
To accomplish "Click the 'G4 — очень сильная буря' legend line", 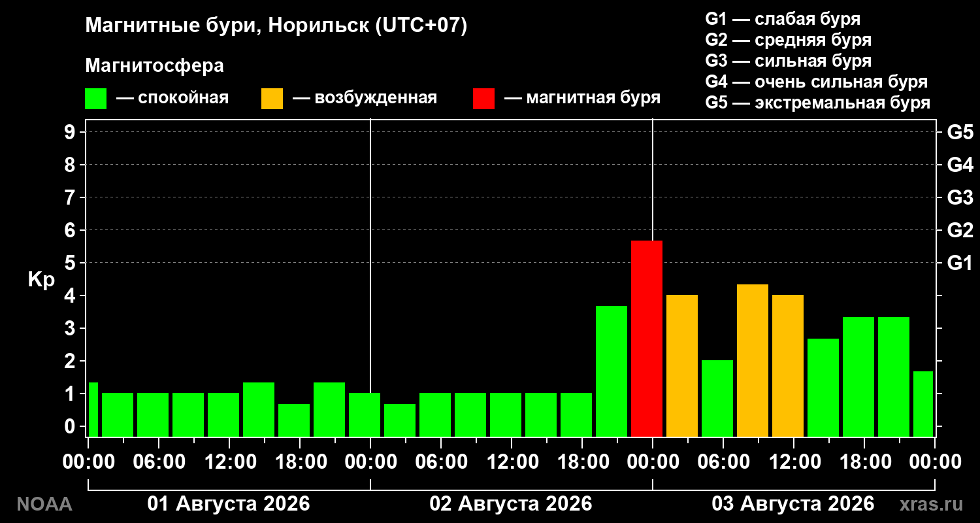I will point(817,82).
